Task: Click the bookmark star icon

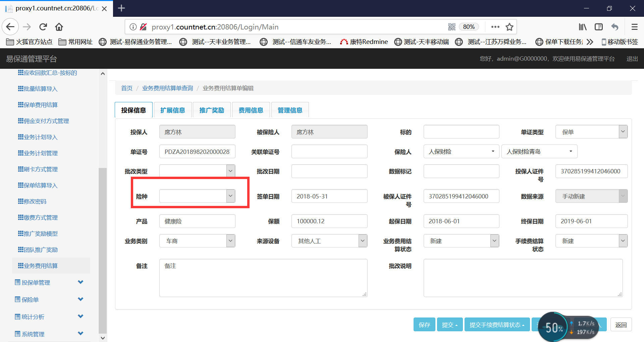Action: point(509,27)
